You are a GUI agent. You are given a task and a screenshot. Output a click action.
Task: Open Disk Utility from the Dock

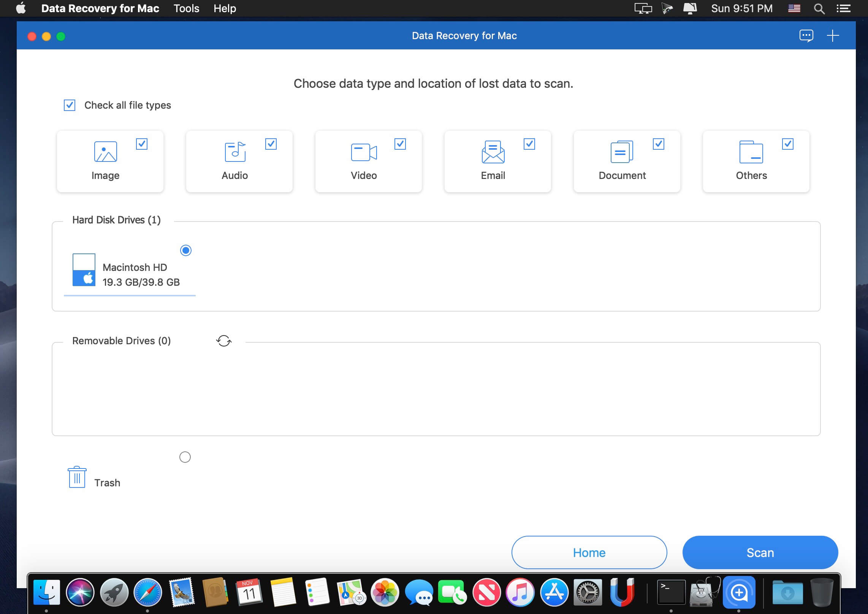point(705,592)
